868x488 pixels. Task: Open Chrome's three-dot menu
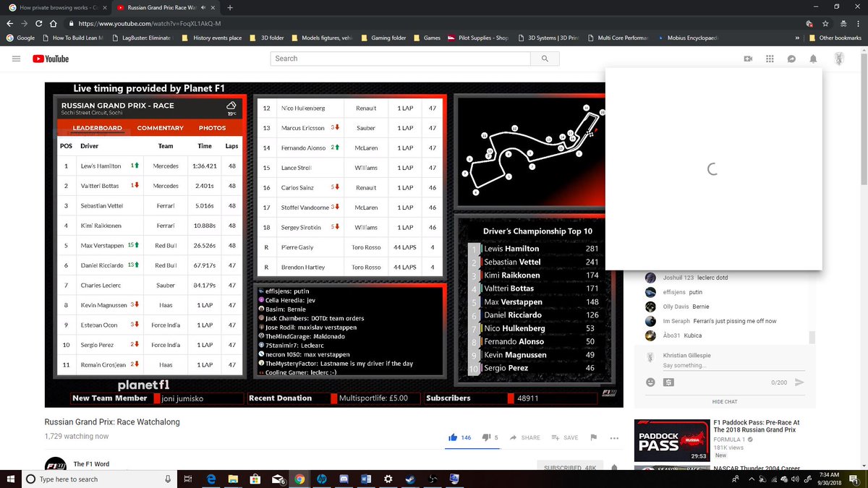pos(857,23)
